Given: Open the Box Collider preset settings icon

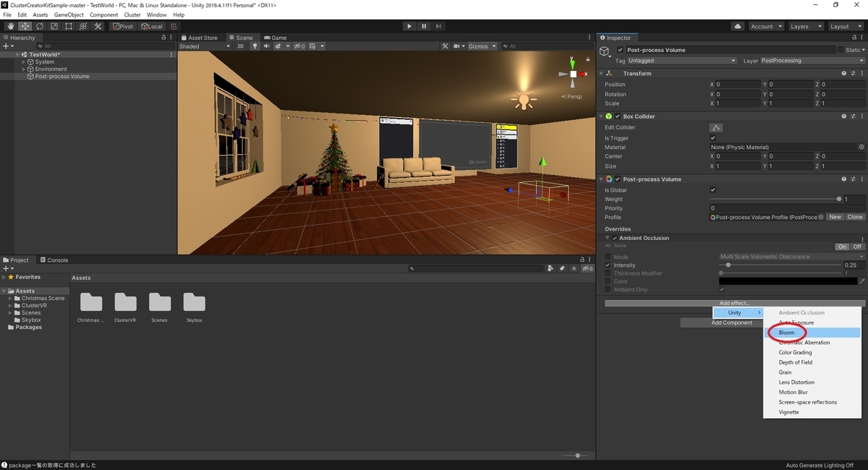Looking at the screenshot, I should click(852, 116).
